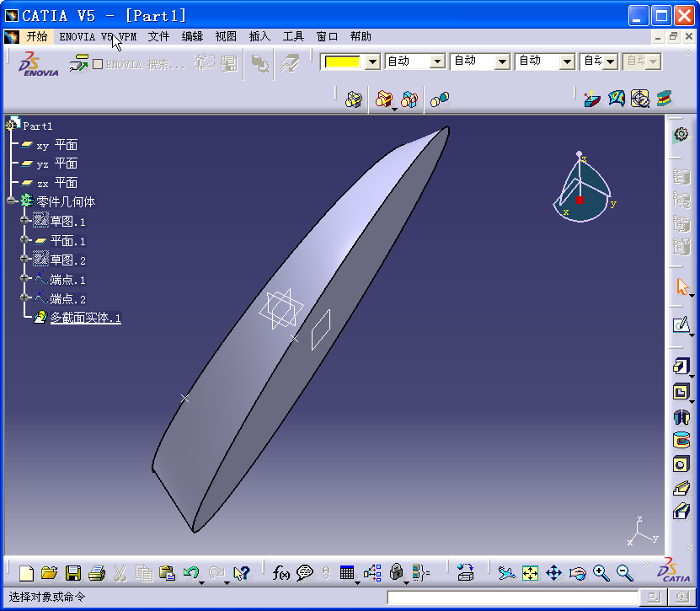Click the Zoom Out magnifier icon
Screen dimensions: 700x611
click(625, 572)
